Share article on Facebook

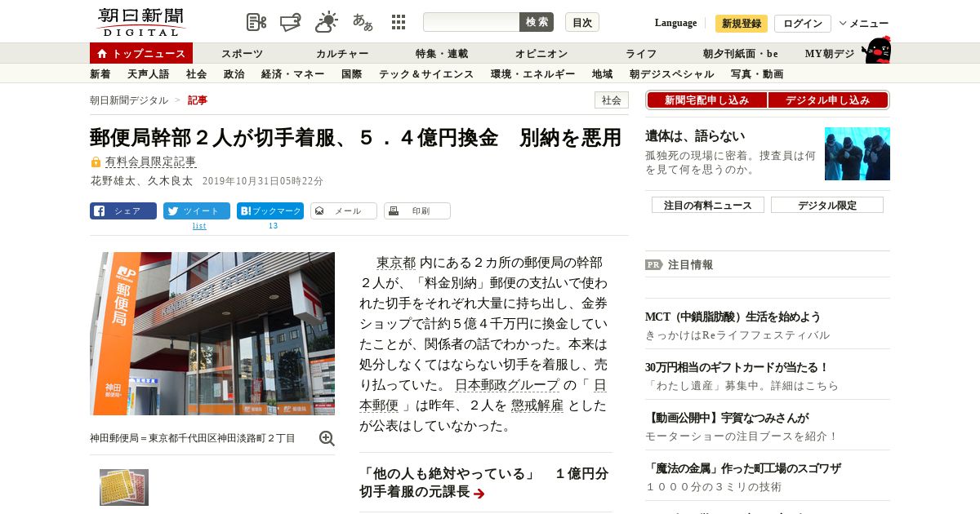click(123, 210)
